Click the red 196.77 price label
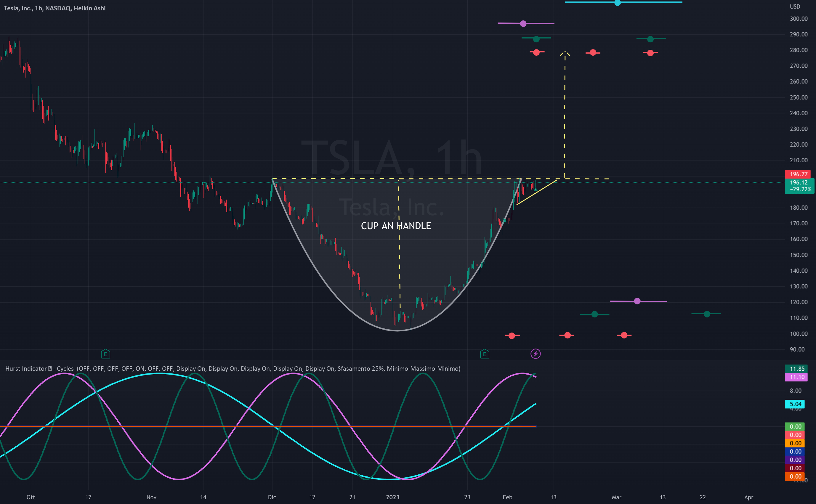Screen dimensions: 816x504 [798, 174]
